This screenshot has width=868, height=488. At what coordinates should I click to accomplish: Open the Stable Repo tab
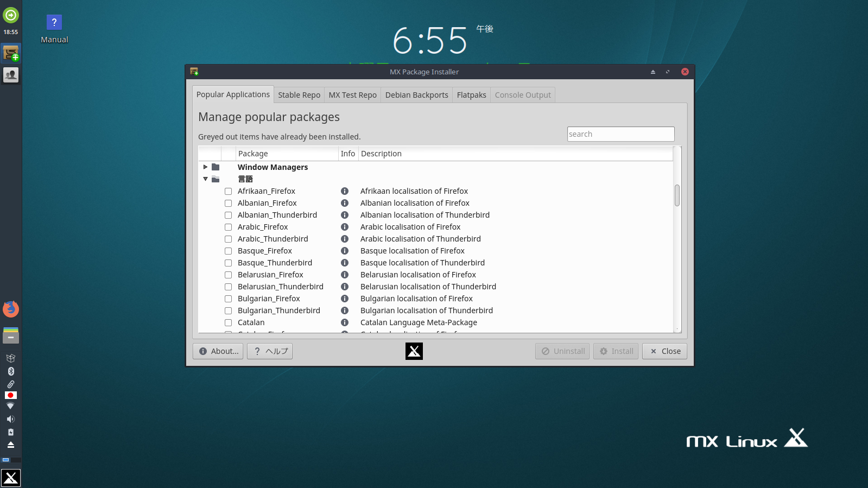pos(299,95)
